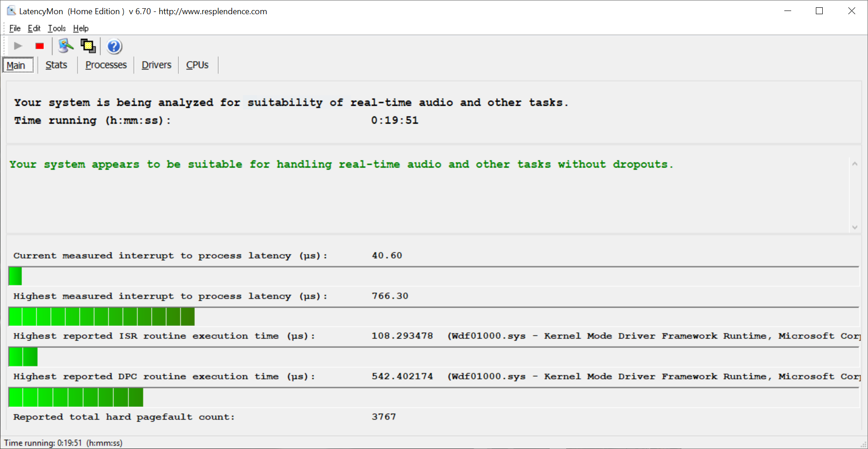Switch to the Processes tab
868x449 pixels.
coord(106,65)
